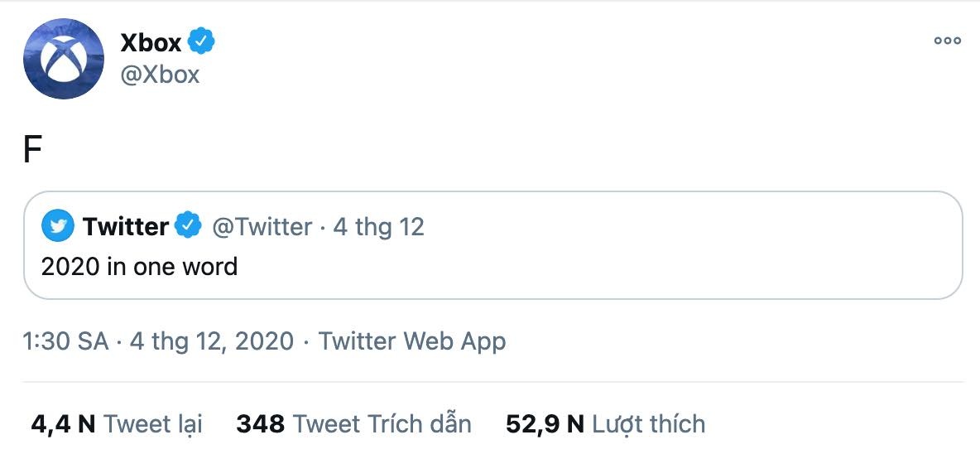Click the tweet timestamp 1:30 SA
The height and width of the screenshot is (459, 980).
coord(67,341)
